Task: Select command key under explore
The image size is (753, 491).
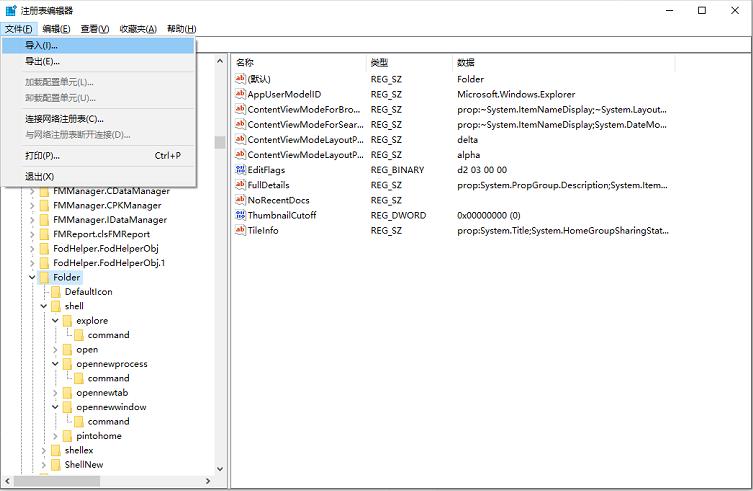Action: pos(109,335)
